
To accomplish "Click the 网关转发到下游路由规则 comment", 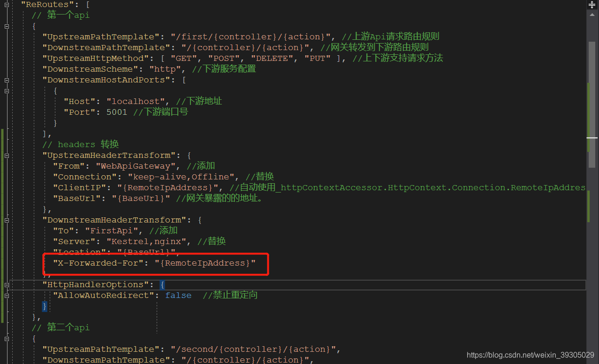I will click(x=374, y=47).
